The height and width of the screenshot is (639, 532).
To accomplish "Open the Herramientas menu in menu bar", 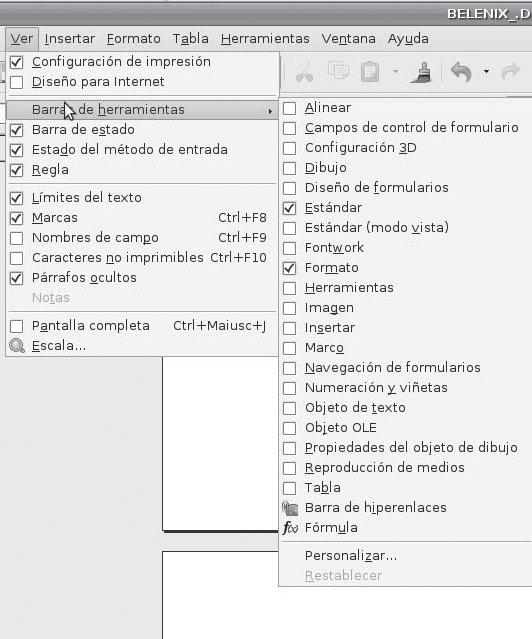I will [x=265, y=39].
